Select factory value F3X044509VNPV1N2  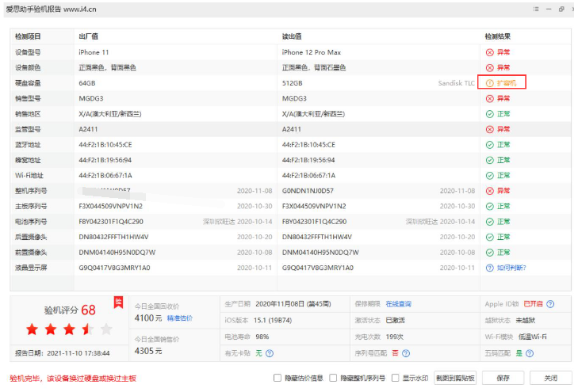(x=110, y=206)
